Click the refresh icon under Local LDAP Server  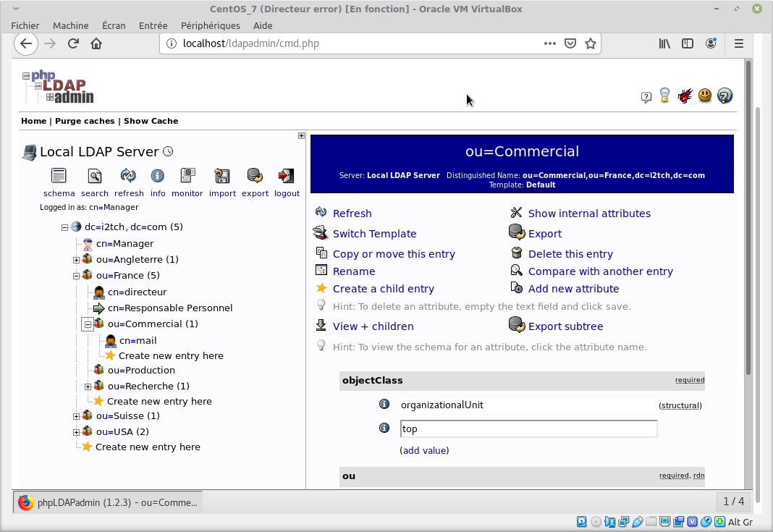pyautogui.click(x=128, y=176)
